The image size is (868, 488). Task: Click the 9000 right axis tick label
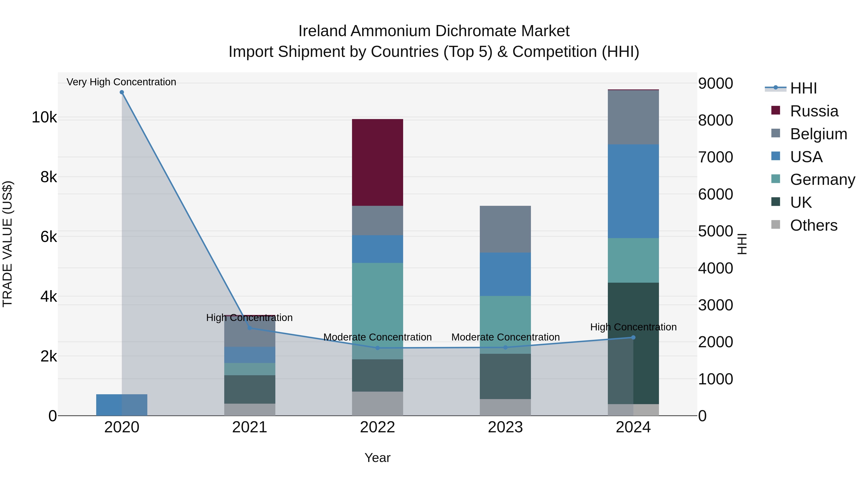[x=715, y=84]
